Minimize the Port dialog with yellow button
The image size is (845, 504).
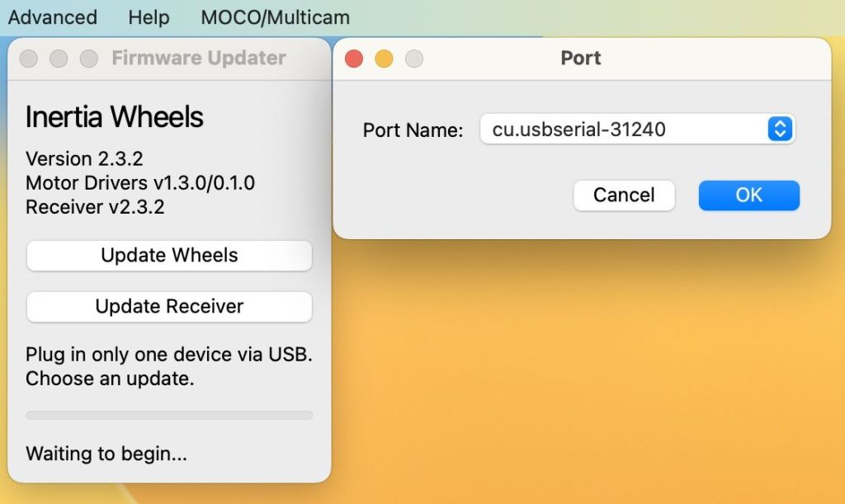[384, 58]
